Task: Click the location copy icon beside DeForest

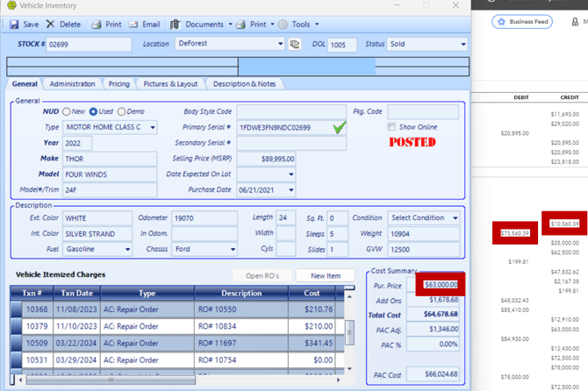Action: (294, 44)
